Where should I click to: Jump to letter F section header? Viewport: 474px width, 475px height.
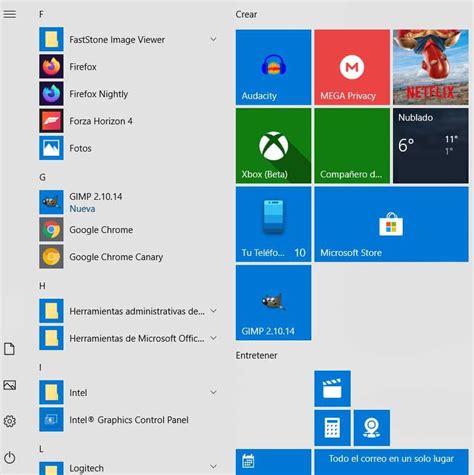(x=41, y=14)
